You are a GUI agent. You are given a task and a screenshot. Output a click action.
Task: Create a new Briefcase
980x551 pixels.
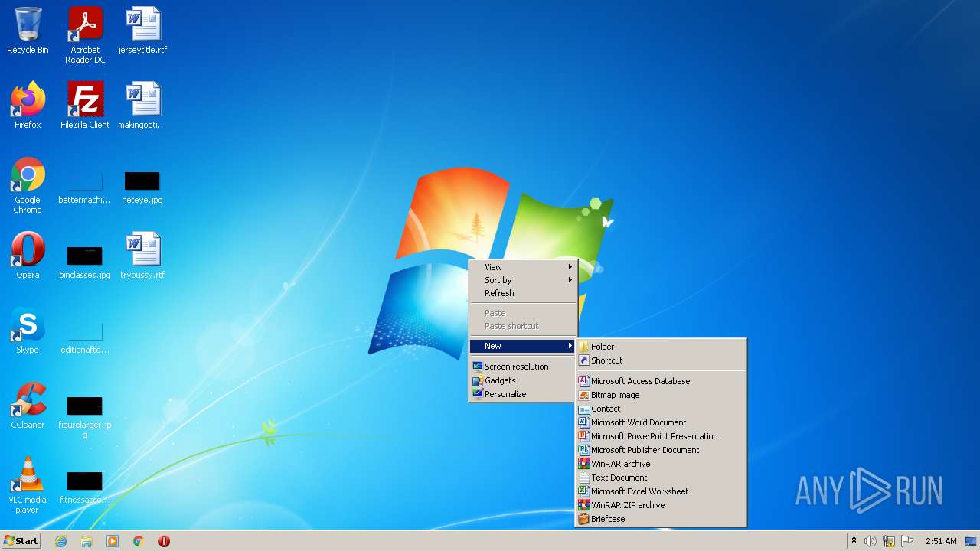661,519
